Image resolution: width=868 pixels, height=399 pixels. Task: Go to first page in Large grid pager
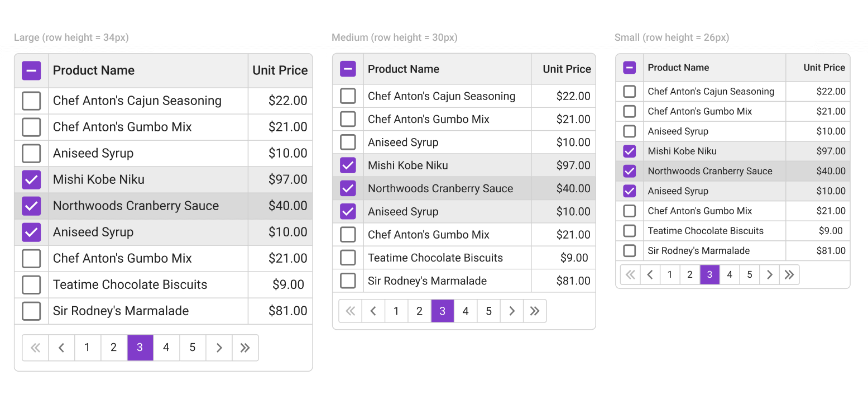(35, 348)
